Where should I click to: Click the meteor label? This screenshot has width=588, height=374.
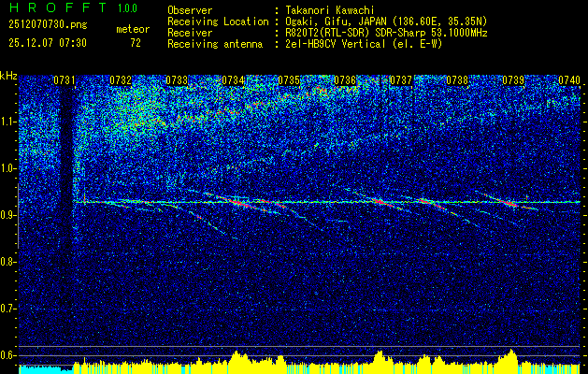(x=133, y=29)
